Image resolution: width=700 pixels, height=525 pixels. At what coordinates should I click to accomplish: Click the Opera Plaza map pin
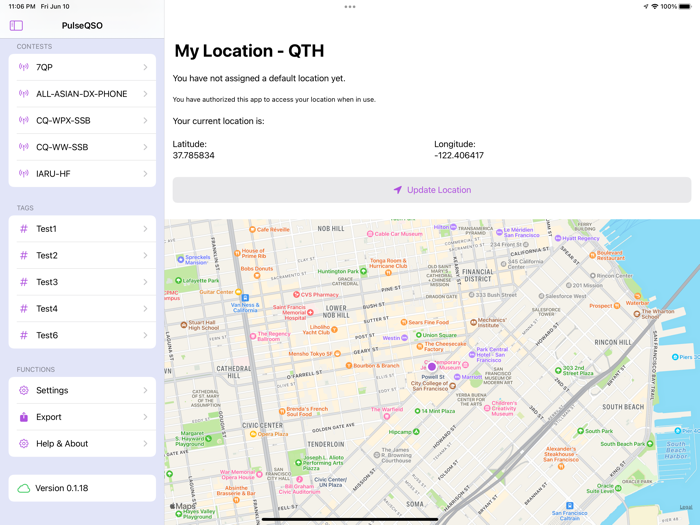[253, 434]
